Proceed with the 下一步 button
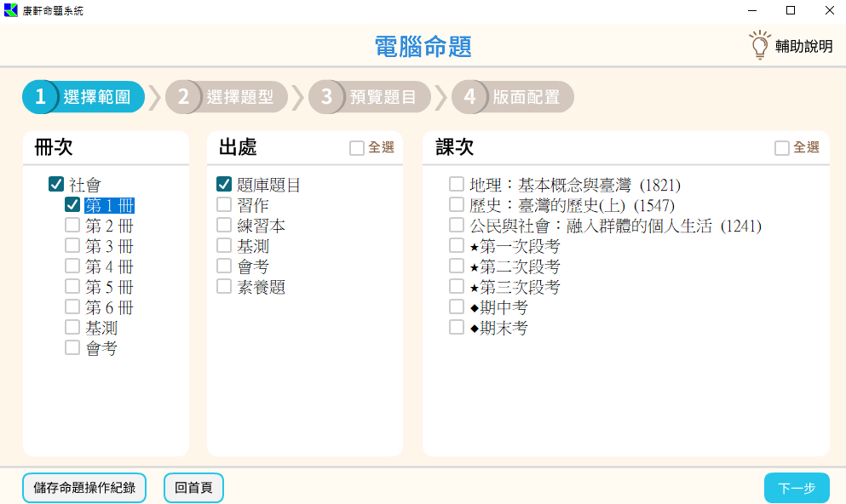The height and width of the screenshot is (504, 846). click(796, 488)
